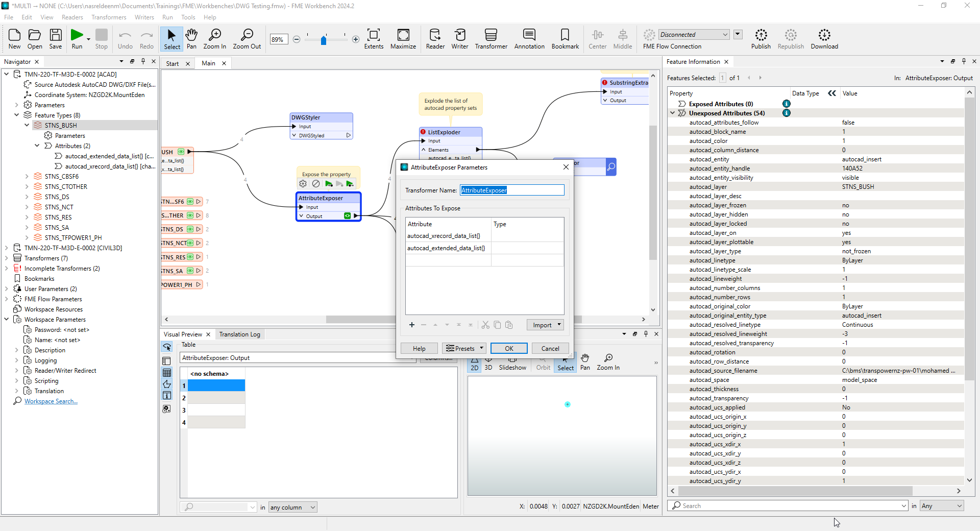
Task: Add attribute row with plus icon in dialog
Action: pos(412,325)
